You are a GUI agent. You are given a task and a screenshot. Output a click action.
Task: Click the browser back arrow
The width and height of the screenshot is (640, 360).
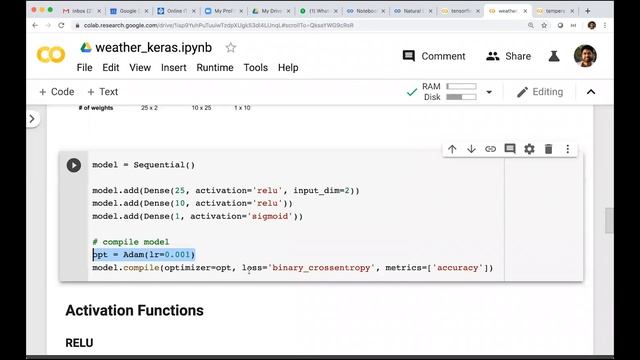35,25
